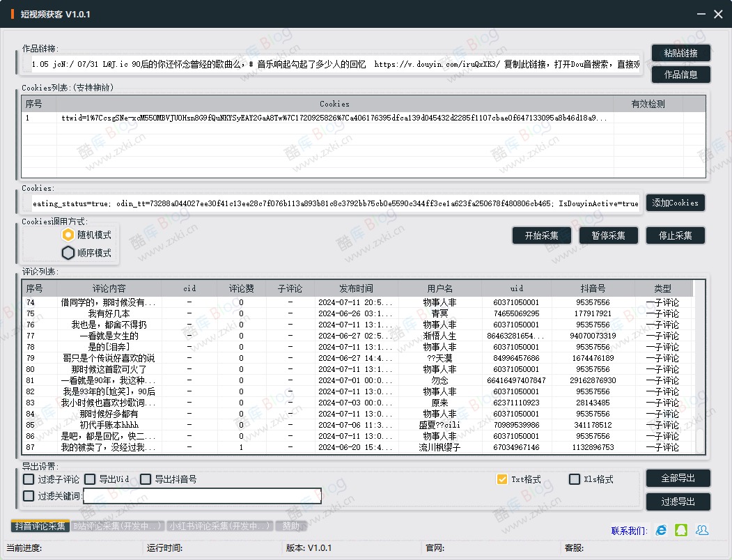Image resolution: width=732 pixels, height=560 pixels.
Task: Select 随机模式 radio option
Action: [x=68, y=235]
